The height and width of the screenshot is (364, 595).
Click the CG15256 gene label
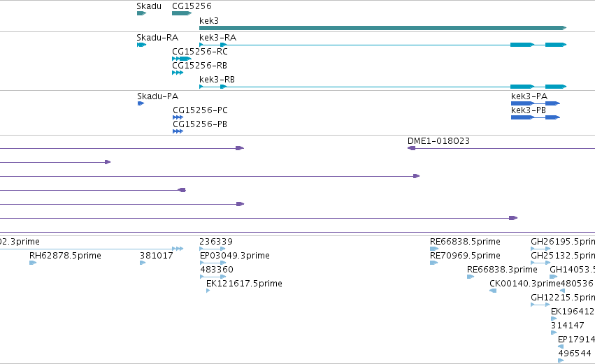click(x=192, y=6)
